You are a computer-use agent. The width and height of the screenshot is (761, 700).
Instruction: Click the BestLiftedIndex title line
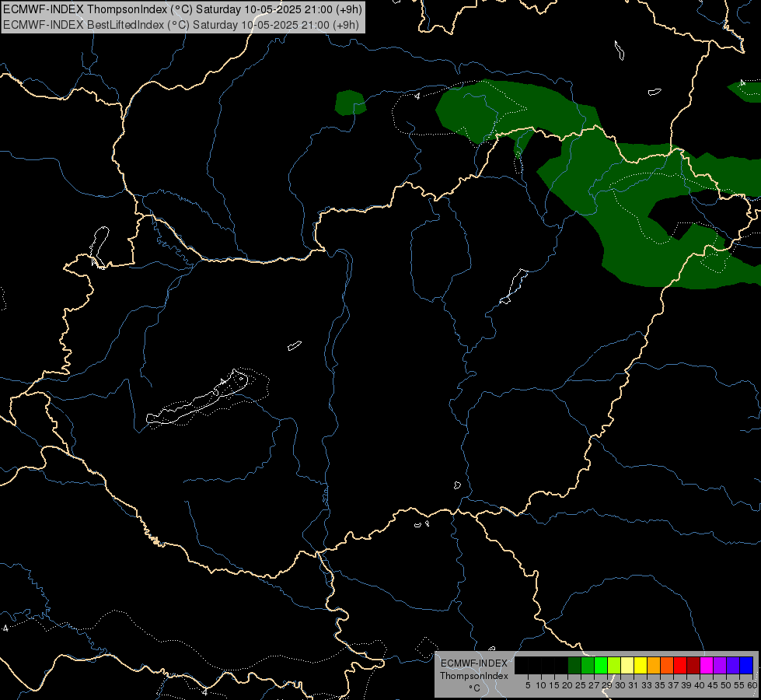180,25
